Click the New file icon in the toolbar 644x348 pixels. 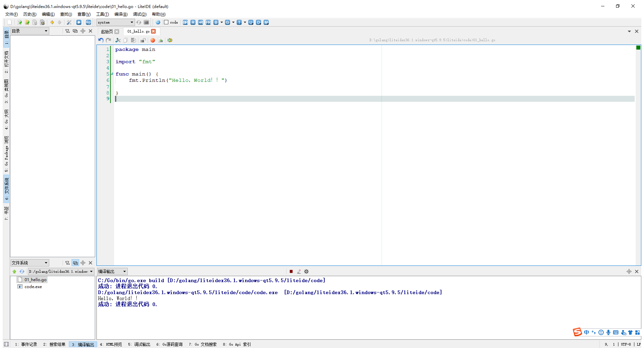click(x=10, y=22)
